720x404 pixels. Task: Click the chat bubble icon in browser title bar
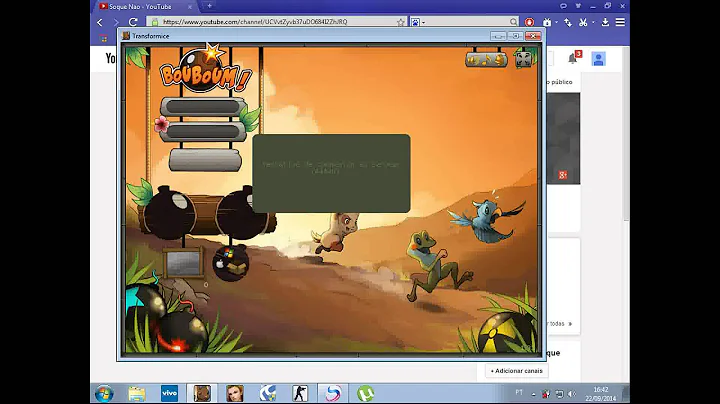tap(563, 6)
